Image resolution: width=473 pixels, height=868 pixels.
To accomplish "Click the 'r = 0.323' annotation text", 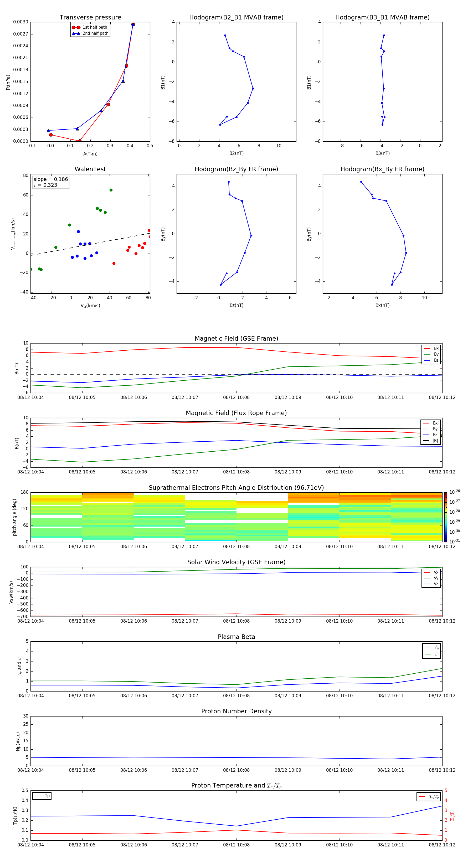I will point(45,185).
